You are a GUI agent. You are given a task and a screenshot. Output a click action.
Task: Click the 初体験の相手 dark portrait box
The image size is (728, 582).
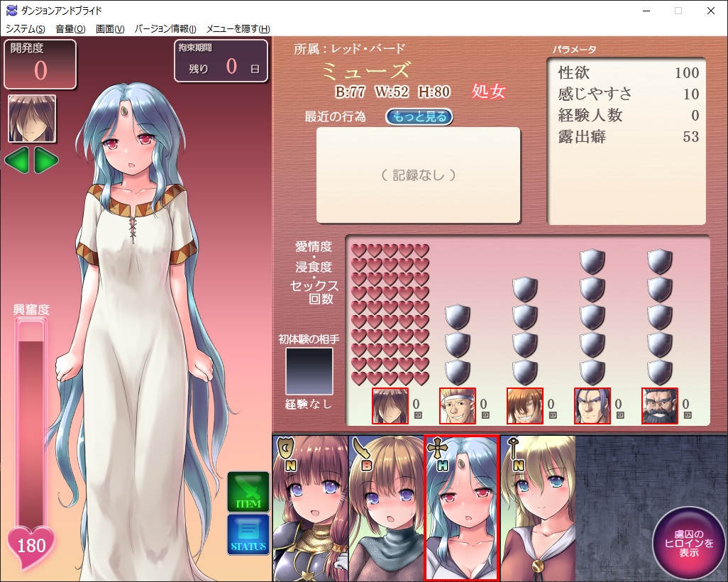[x=309, y=372]
